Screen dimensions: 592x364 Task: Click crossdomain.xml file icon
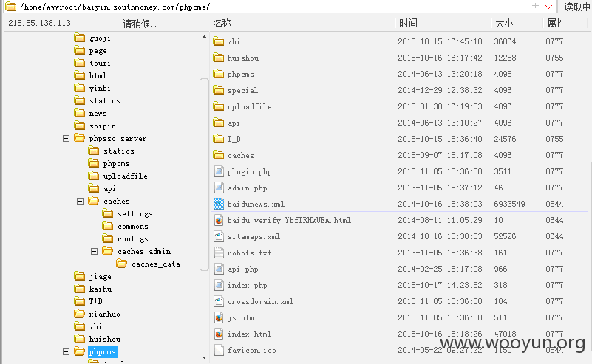click(x=219, y=301)
